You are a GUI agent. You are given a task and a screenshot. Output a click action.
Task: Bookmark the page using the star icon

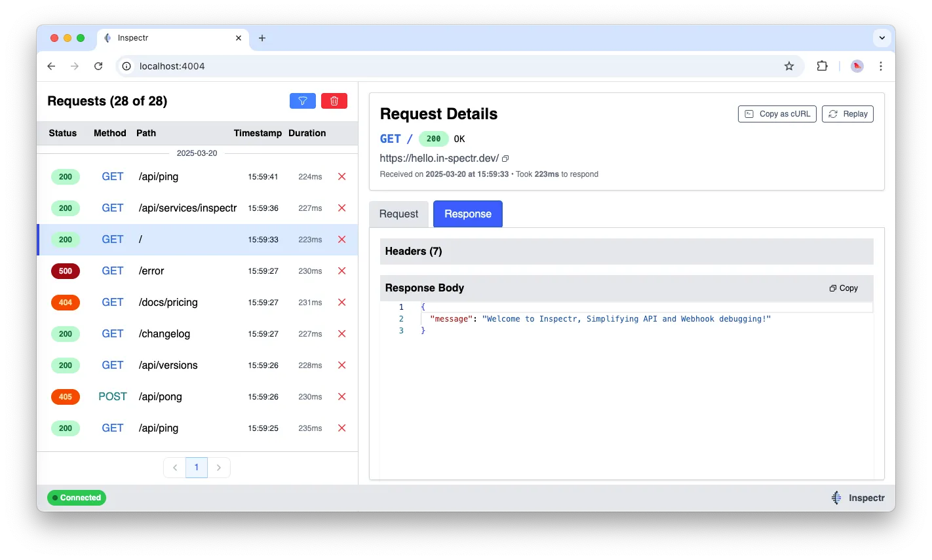[x=788, y=66]
